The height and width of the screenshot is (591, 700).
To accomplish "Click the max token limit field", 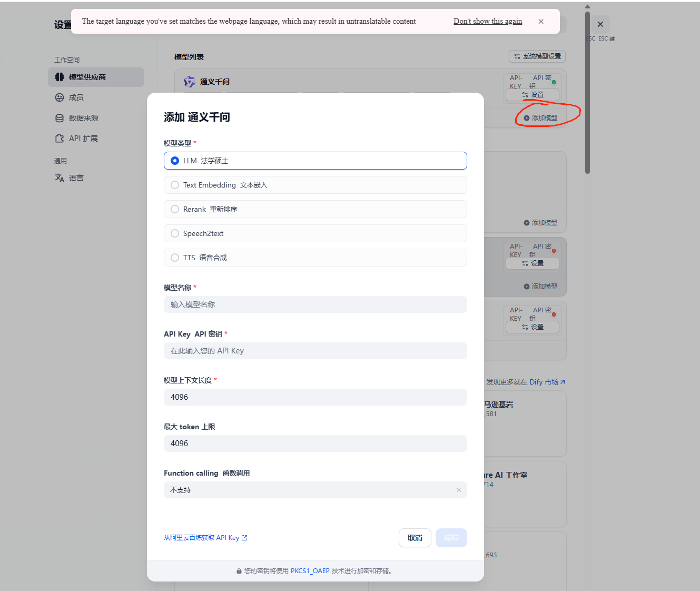I will tap(315, 444).
